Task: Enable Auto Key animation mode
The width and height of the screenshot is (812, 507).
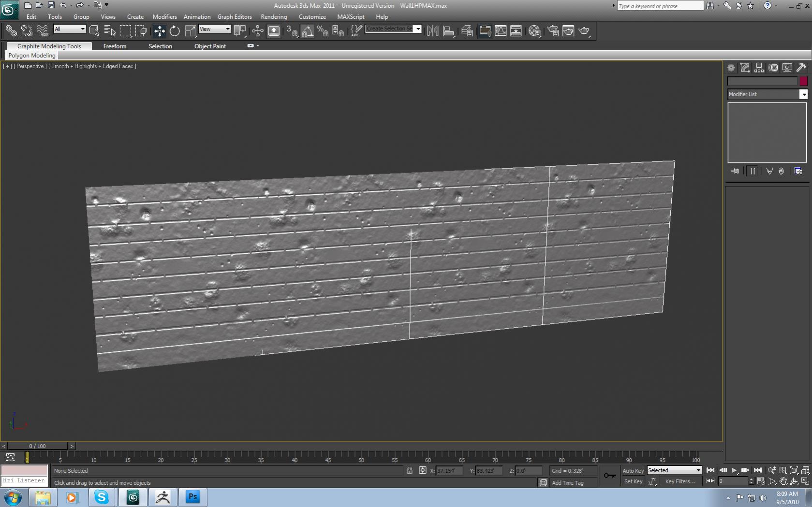Action: (x=633, y=470)
